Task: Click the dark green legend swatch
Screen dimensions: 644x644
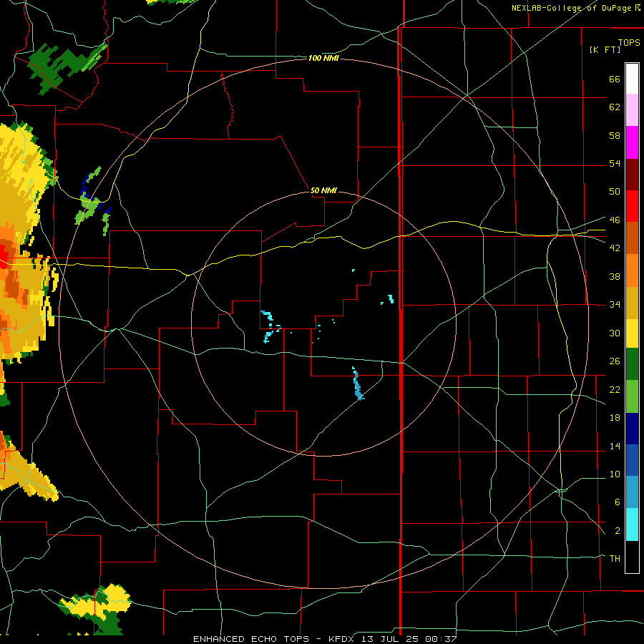Action: click(x=632, y=364)
